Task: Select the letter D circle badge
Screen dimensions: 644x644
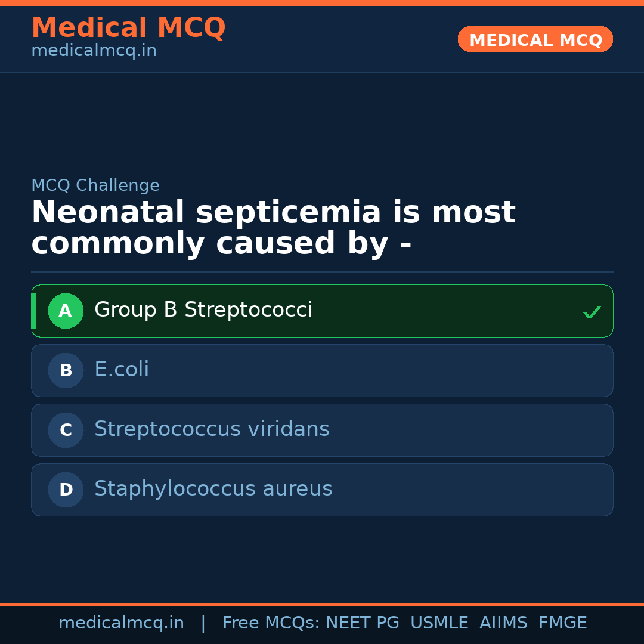Action: (x=66, y=490)
